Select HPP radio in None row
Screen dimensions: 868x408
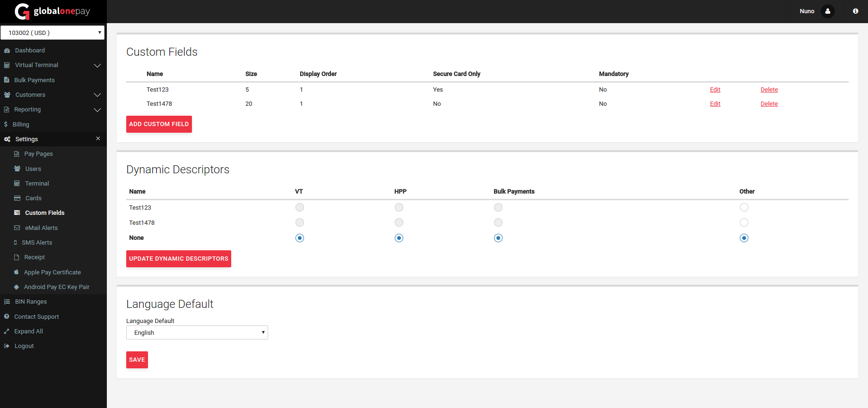pyautogui.click(x=399, y=238)
